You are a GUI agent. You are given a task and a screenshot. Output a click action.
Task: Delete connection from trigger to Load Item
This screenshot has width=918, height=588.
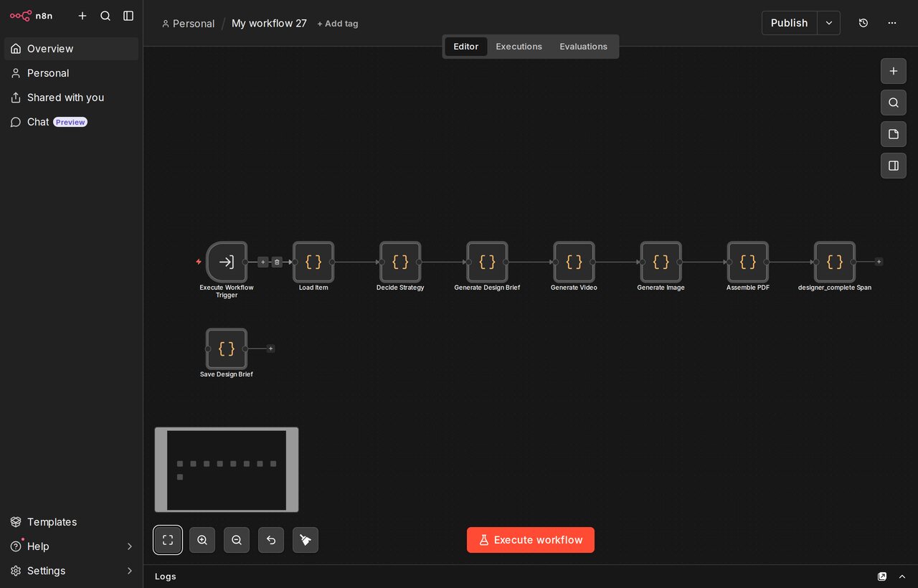tap(277, 262)
